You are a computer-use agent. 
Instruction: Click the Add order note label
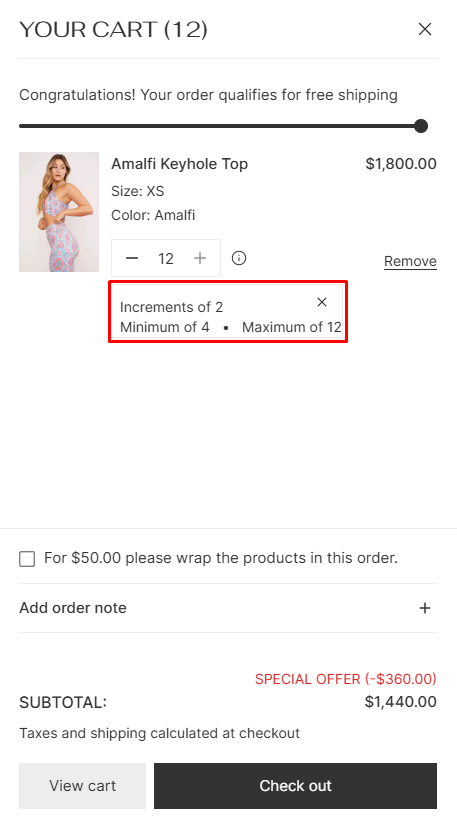click(x=73, y=608)
